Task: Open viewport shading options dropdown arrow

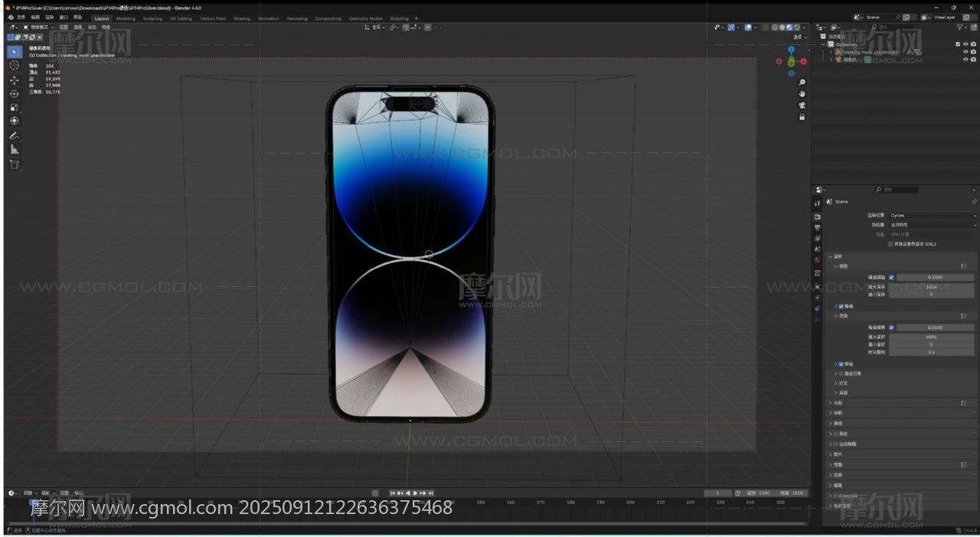Action: pyautogui.click(x=804, y=28)
